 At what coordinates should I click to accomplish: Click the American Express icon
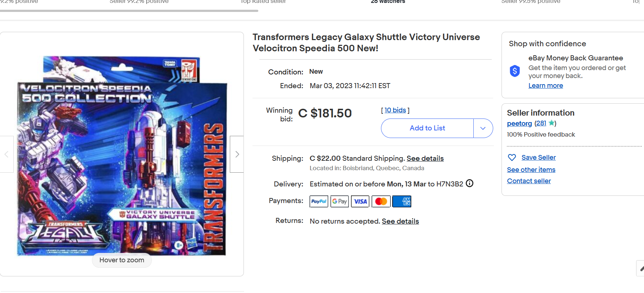click(402, 201)
